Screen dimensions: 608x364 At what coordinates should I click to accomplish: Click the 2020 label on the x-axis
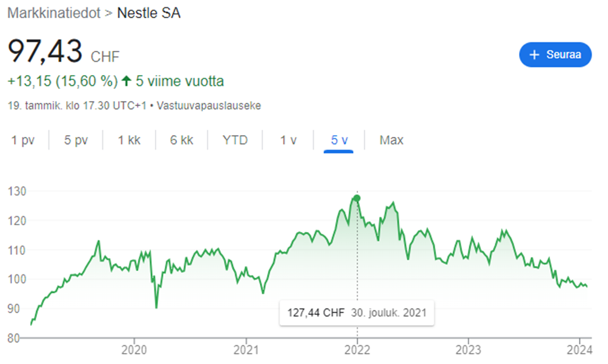pos(133,349)
